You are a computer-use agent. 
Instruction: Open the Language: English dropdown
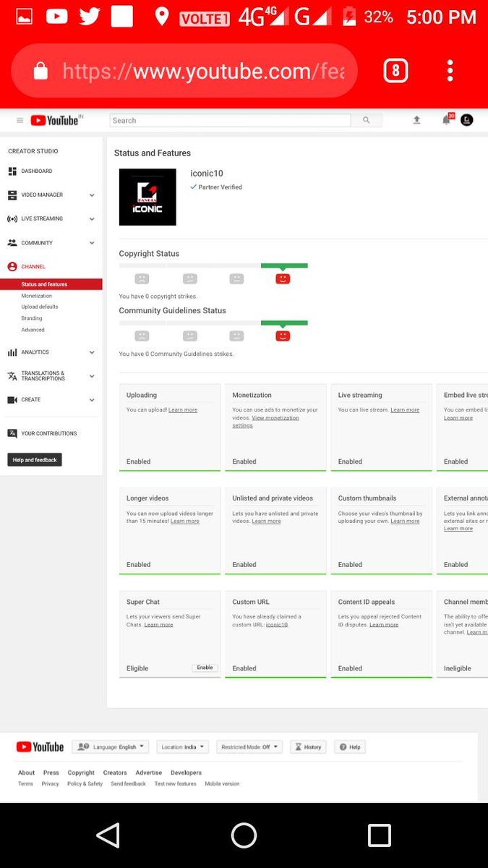pos(111,747)
